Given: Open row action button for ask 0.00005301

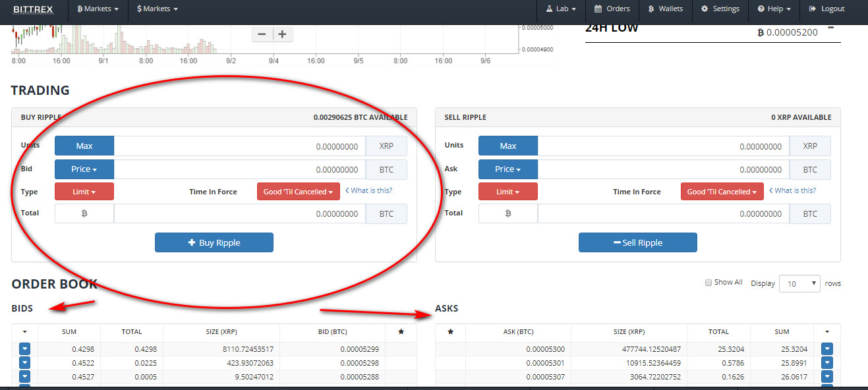Looking at the screenshot, I should [x=827, y=363].
